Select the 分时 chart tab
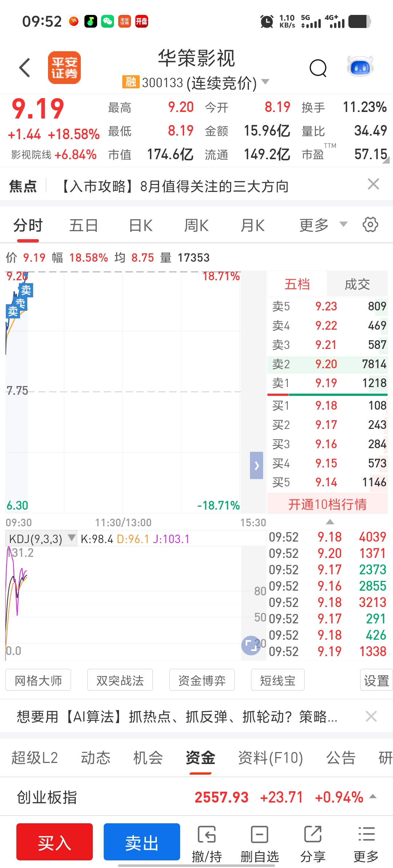Screen dimensions: 393x868 point(28,225)
